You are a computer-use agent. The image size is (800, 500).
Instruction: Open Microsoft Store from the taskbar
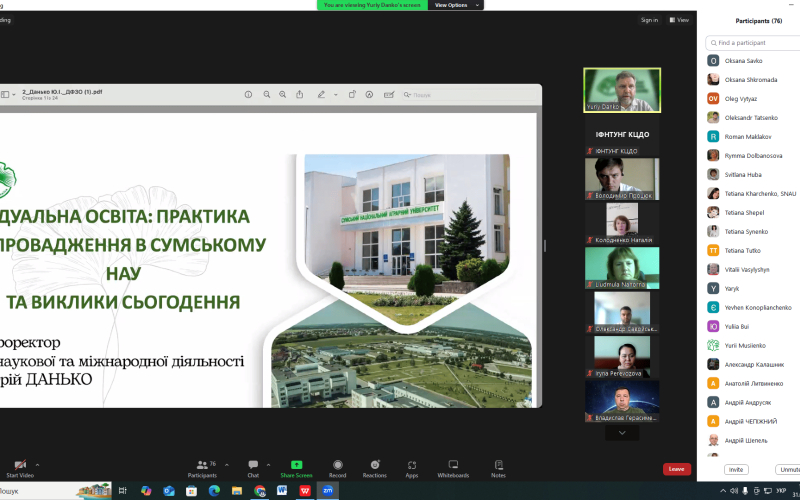[191, 491]
